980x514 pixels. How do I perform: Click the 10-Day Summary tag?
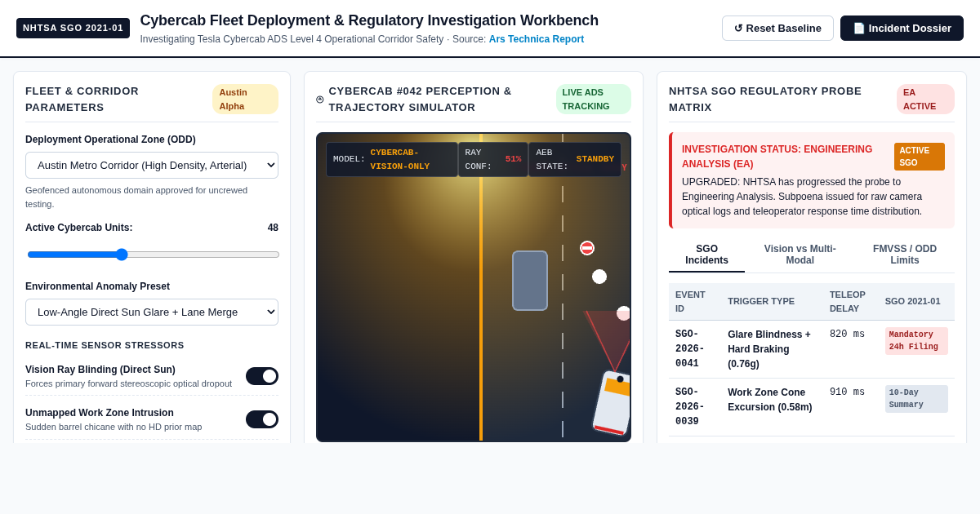point(916,399)
